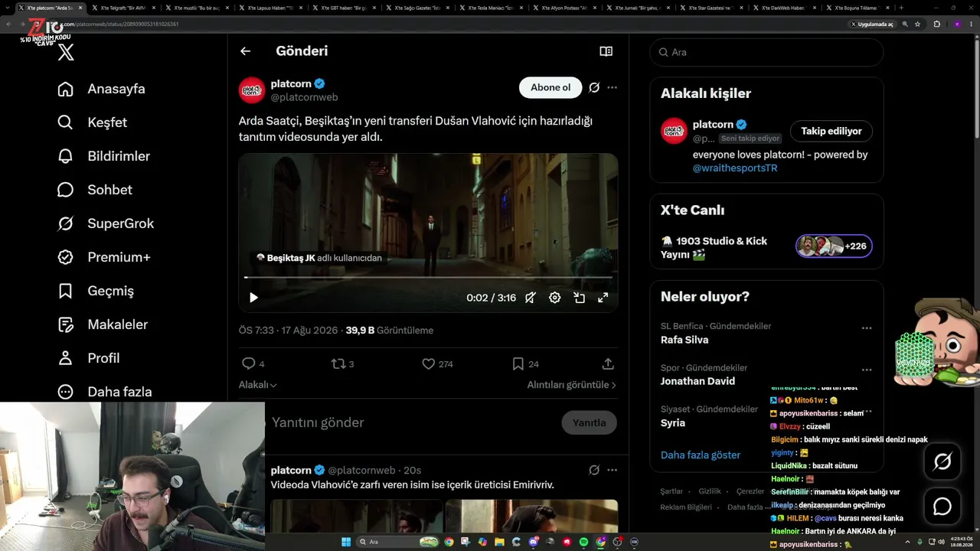980x551 pixels.
Task: Open the X logo home link
Action: pyautogui.click(x=66, y=52)
